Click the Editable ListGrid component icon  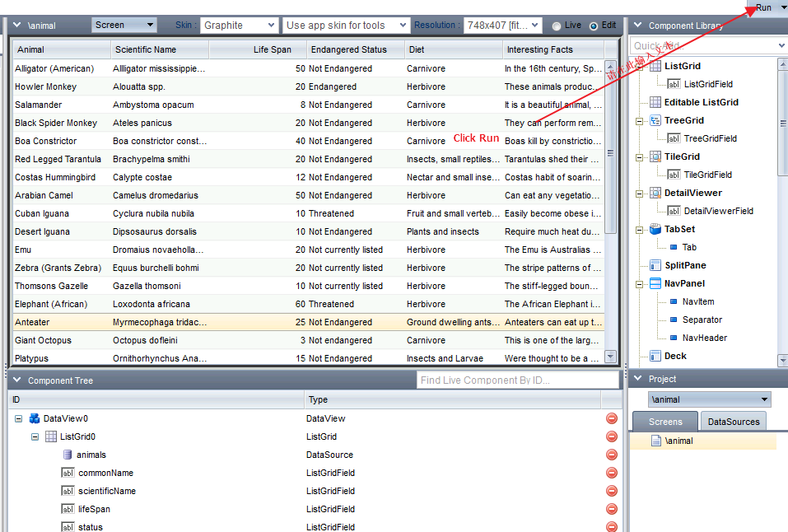coord(655,102)
